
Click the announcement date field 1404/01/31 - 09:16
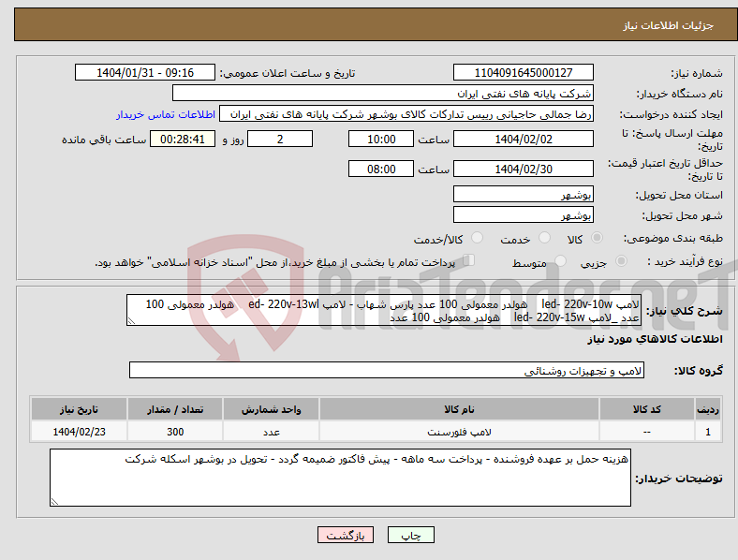(x=145, y=72)
